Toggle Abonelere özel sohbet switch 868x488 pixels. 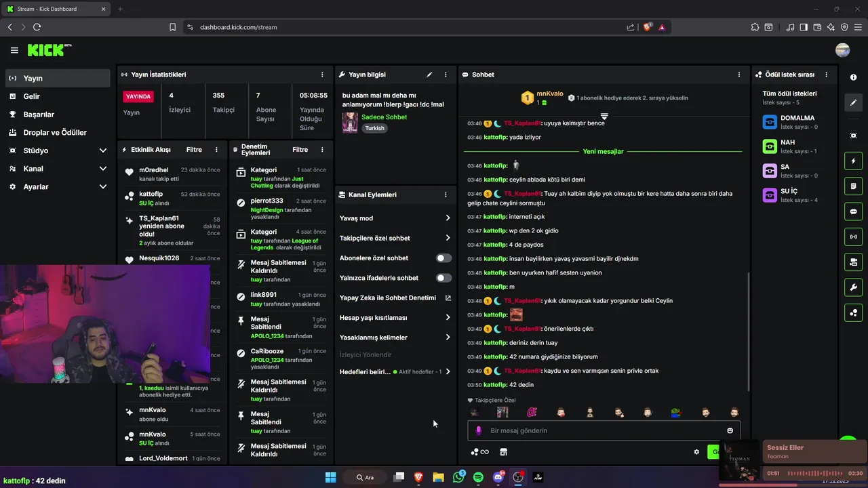pos(443,258)
